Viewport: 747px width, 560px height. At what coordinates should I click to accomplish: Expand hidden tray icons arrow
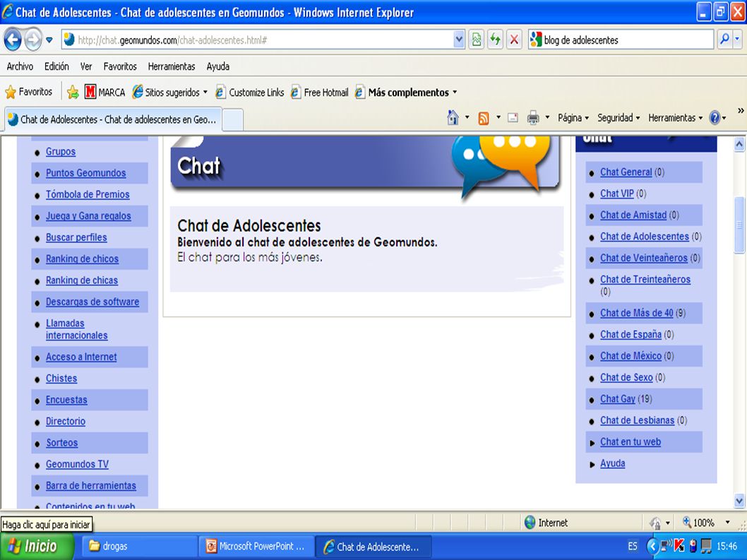point(652,546)
